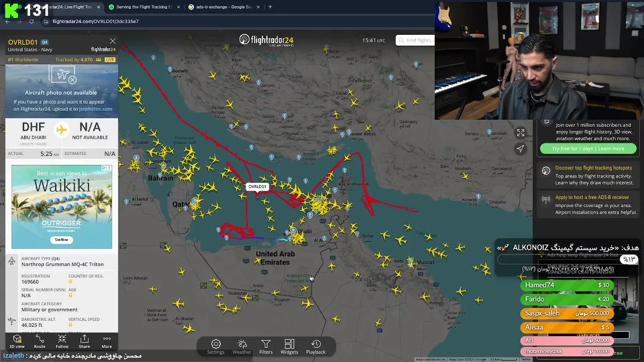644x362 pixels.
Task: Center map on my location arrow
Action: click(x=521, y=148)
